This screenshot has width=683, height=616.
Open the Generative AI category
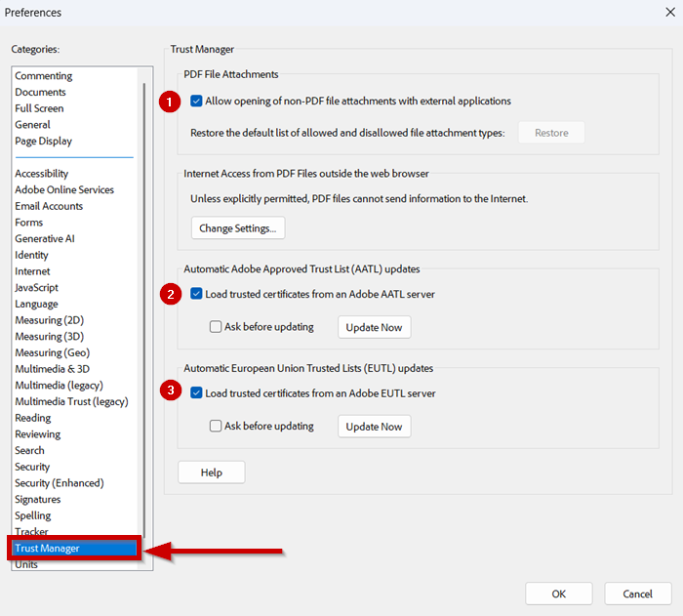click(45, 239)
